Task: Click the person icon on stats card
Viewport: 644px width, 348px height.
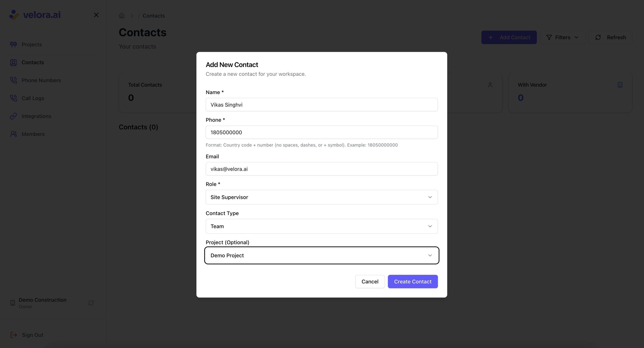Action: (490, 85)
